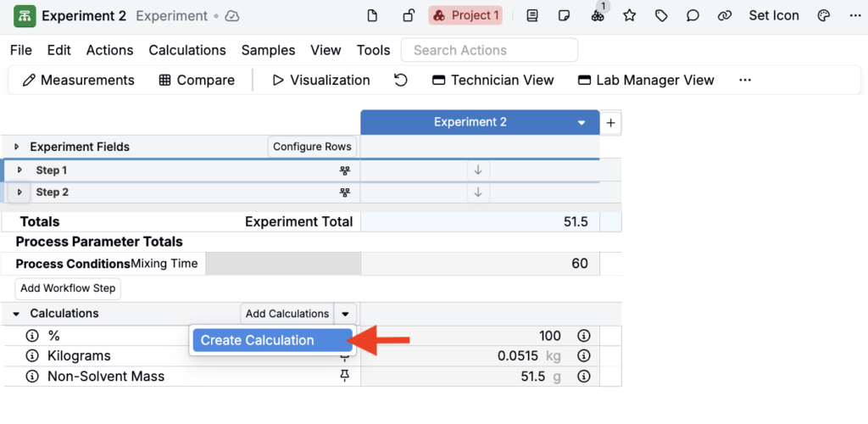This screenshot has width=868, height=424.
Task: Click the Add Workflow Step button
Action: click(x=68, y=288)
